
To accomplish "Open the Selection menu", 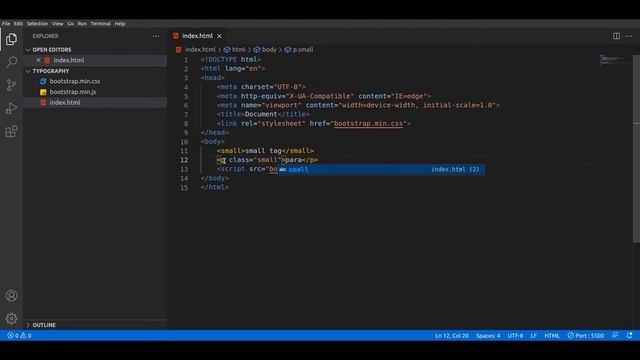I will [37, 24].
